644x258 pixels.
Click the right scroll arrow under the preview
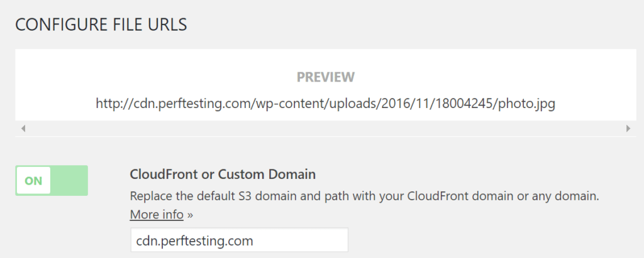(628, 129)
